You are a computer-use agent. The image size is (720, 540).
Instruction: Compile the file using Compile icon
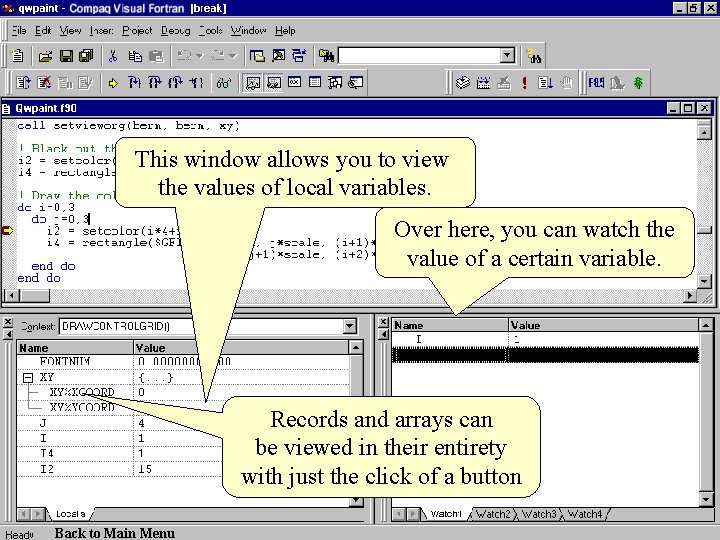pyautogui.click(x=463, y=83)
